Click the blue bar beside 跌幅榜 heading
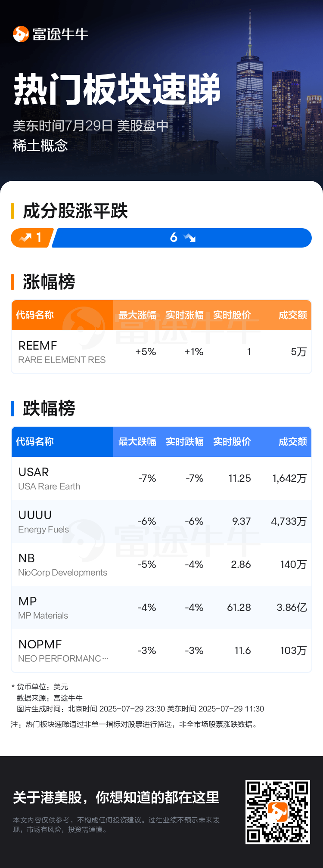The height and width of the screenshot is (868, 323). pos(12,409)
